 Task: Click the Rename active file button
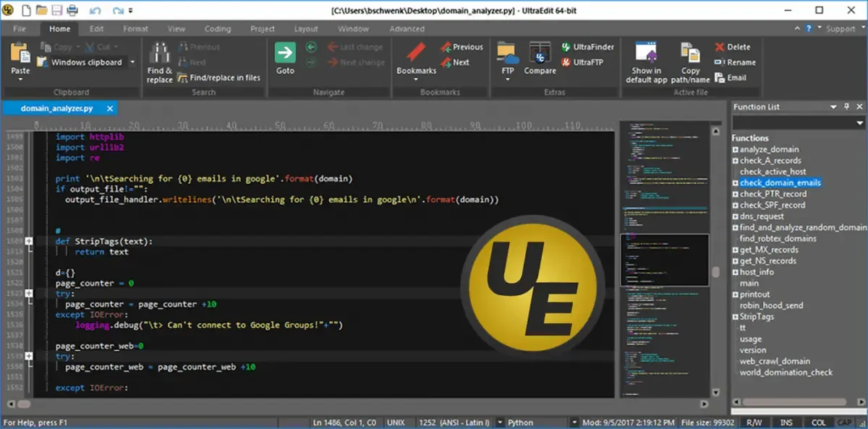pyautogui.click(x=735, y=62)
